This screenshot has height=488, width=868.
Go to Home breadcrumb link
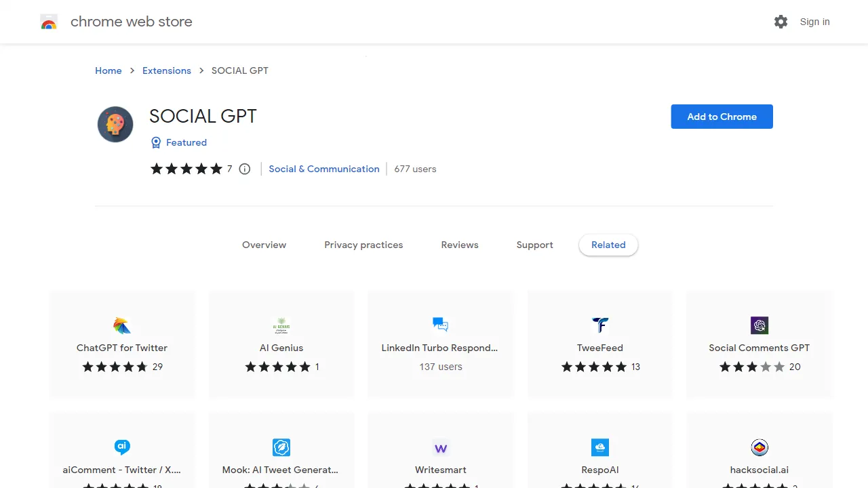[x=108, y=70]
